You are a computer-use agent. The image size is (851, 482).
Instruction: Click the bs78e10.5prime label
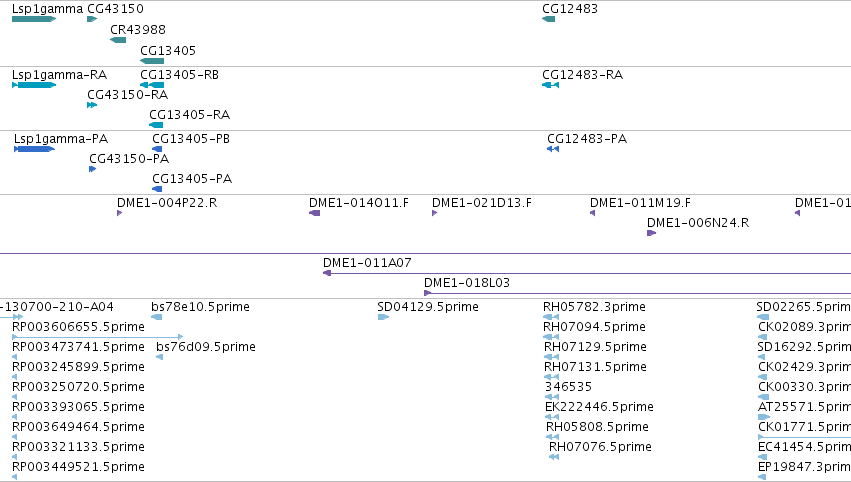200,306
